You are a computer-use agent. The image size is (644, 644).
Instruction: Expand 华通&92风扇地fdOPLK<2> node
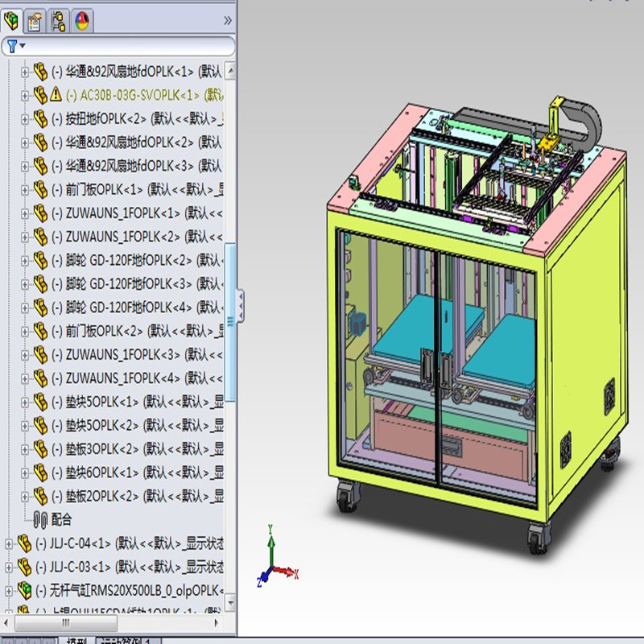[25, 143]
